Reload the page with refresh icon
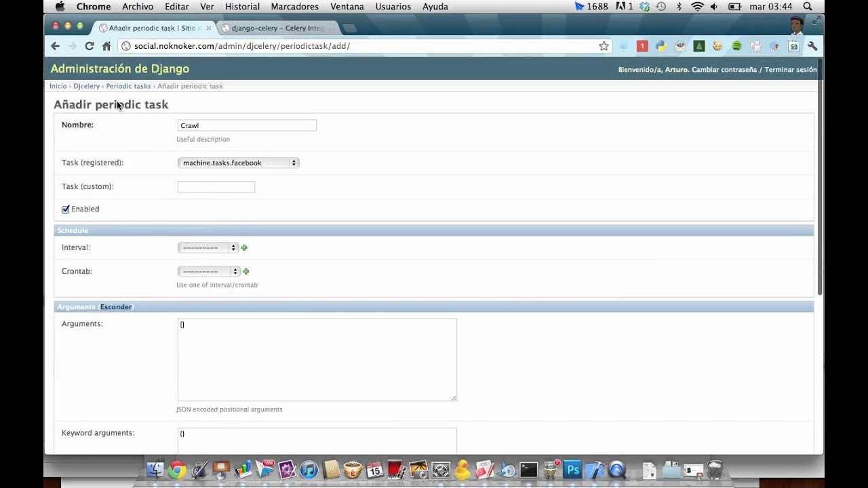Viewport: 868px width, 488px height. pos(89,46)
